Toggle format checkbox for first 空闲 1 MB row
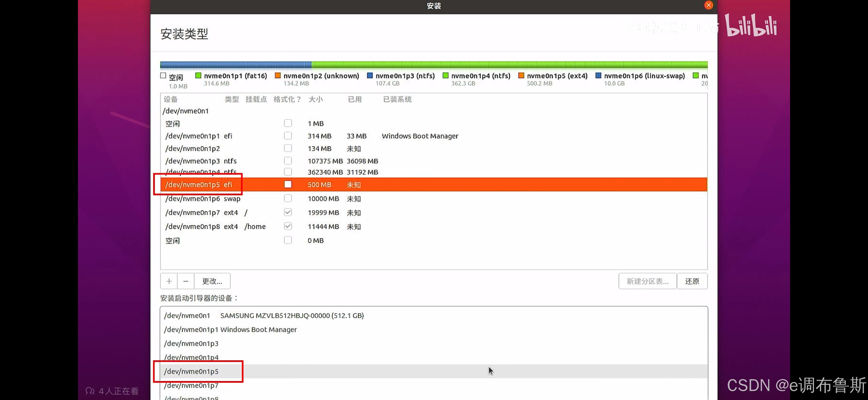 pyautogui.click(x=288, y=123)
